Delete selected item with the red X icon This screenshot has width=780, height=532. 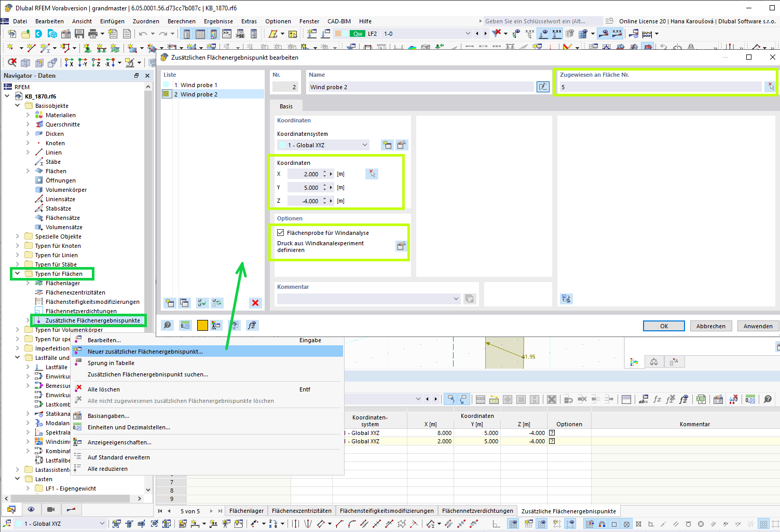point(255,303)
